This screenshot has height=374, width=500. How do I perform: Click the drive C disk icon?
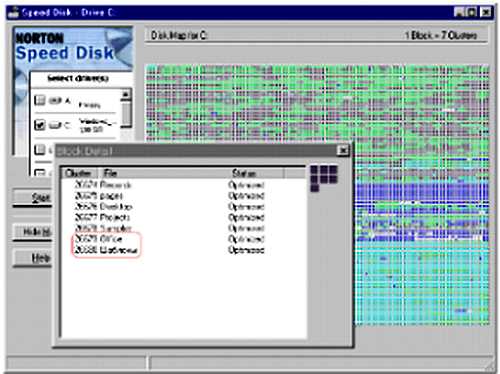56,126
